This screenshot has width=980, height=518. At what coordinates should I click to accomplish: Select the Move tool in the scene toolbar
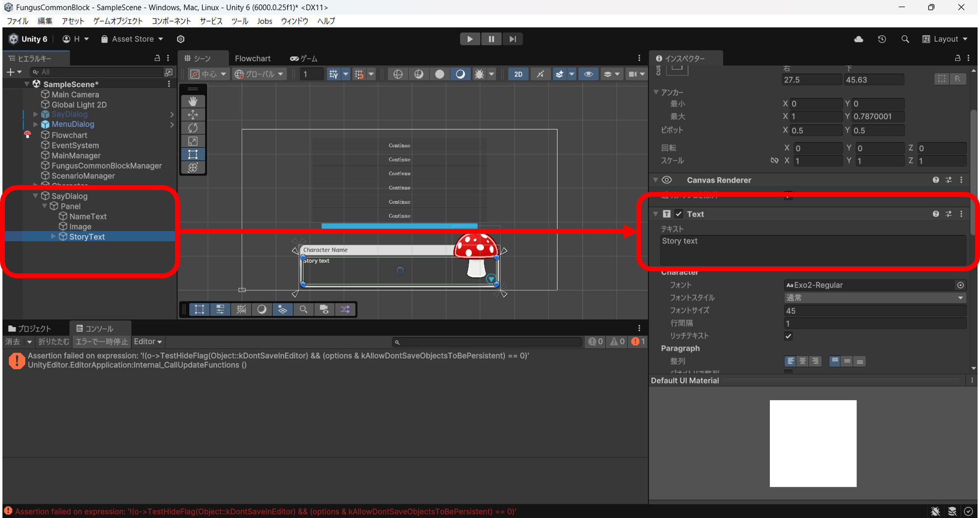coord(193,115)
